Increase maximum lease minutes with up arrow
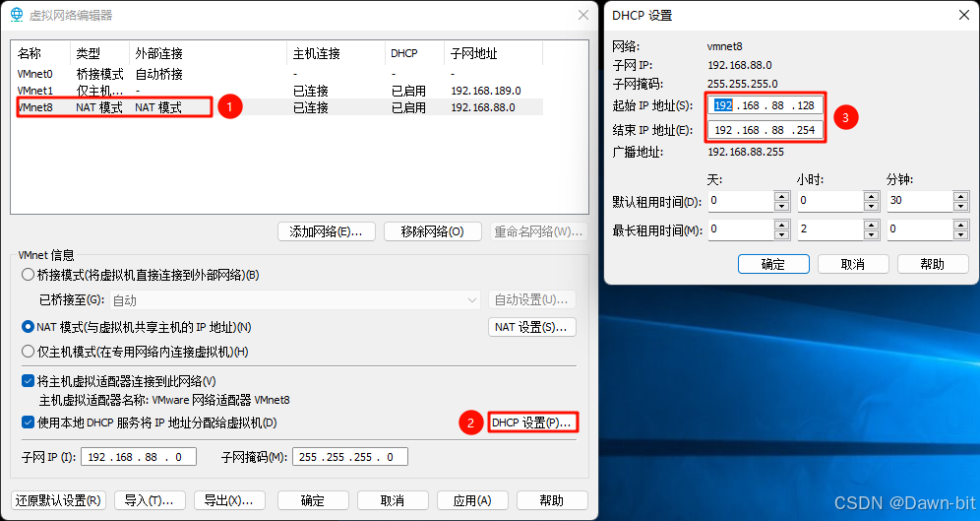The width and height of the screenshot is (980, 521). (961, 226)
